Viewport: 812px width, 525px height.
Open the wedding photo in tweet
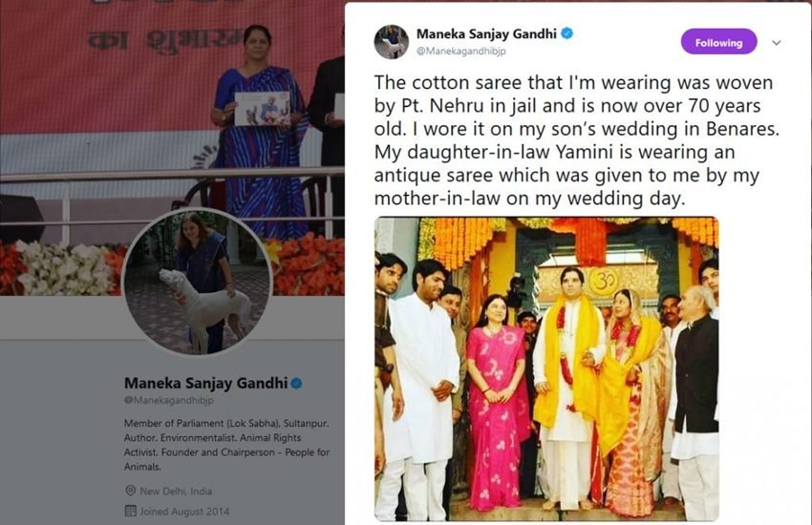[x=546, y=368]
